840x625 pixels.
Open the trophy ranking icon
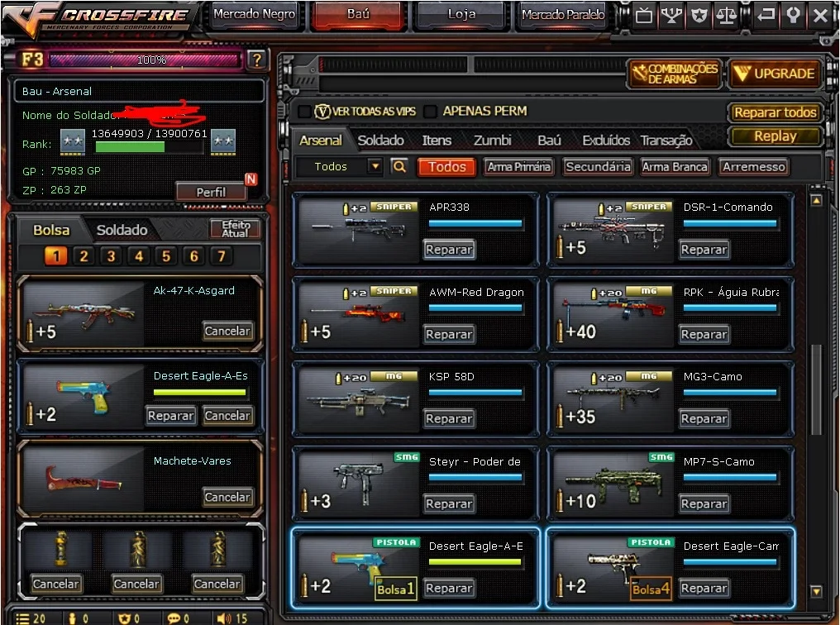671,16
